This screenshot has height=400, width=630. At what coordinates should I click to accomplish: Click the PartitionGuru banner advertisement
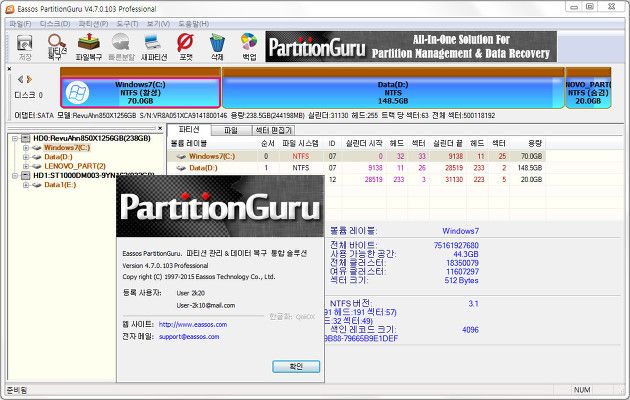point(411,47)
